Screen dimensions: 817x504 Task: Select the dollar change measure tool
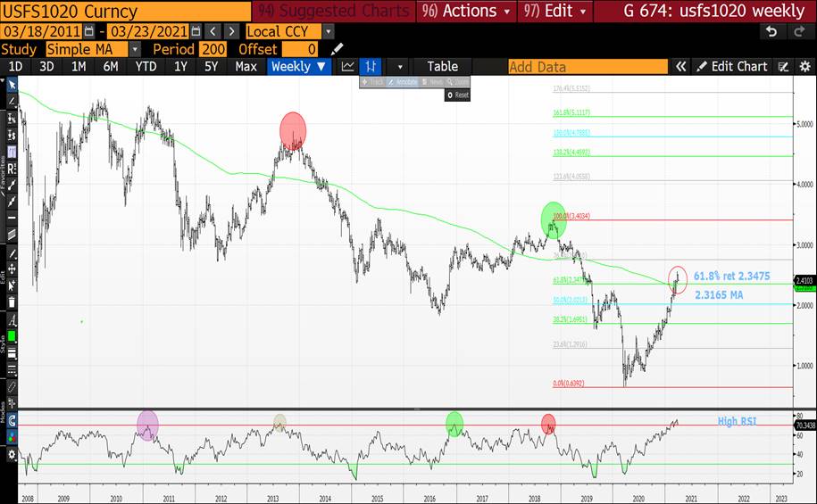[12, 135]
